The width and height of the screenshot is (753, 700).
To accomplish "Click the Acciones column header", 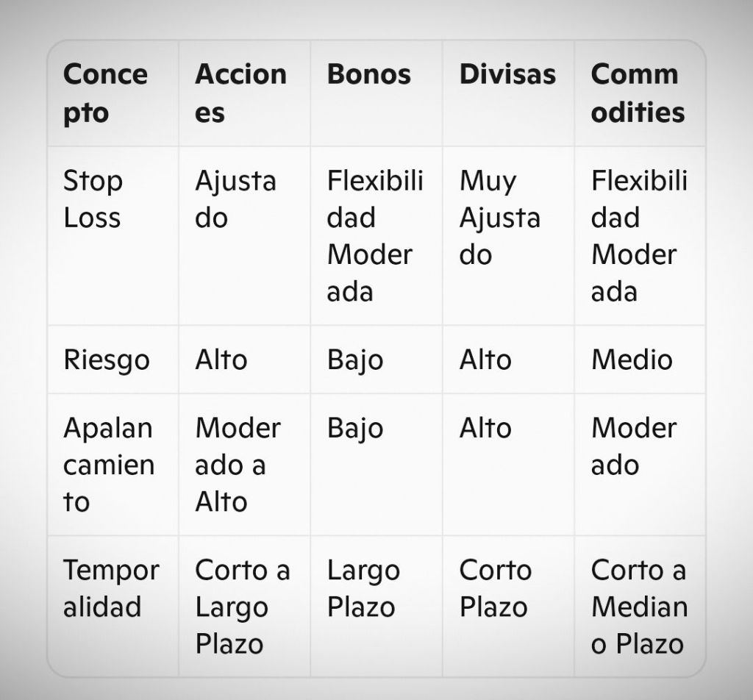I will coord(240,93).
